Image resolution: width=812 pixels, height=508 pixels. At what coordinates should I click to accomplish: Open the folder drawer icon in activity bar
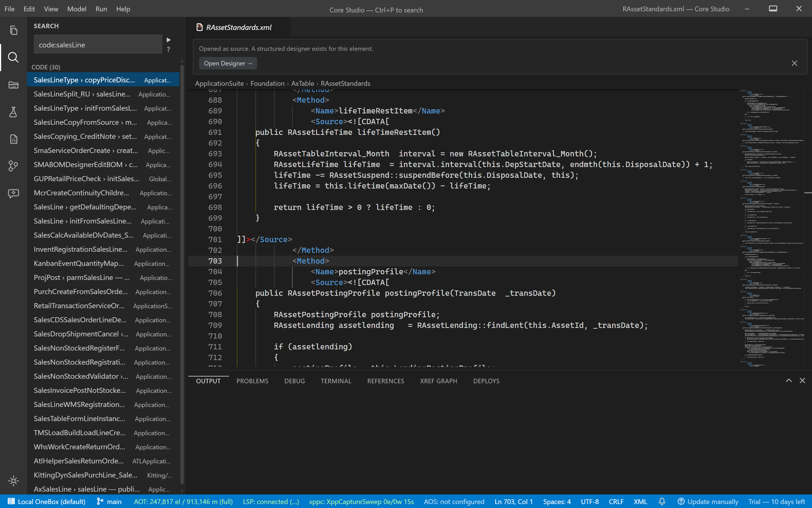click(x=14, y=85)
